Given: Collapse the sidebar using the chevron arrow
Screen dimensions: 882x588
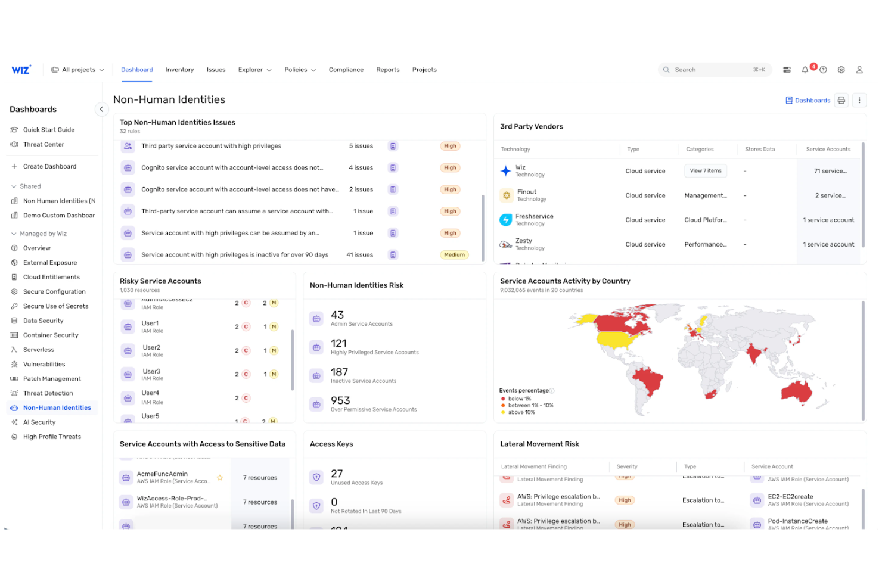Looking at the screenshot, I should [101, 109].
